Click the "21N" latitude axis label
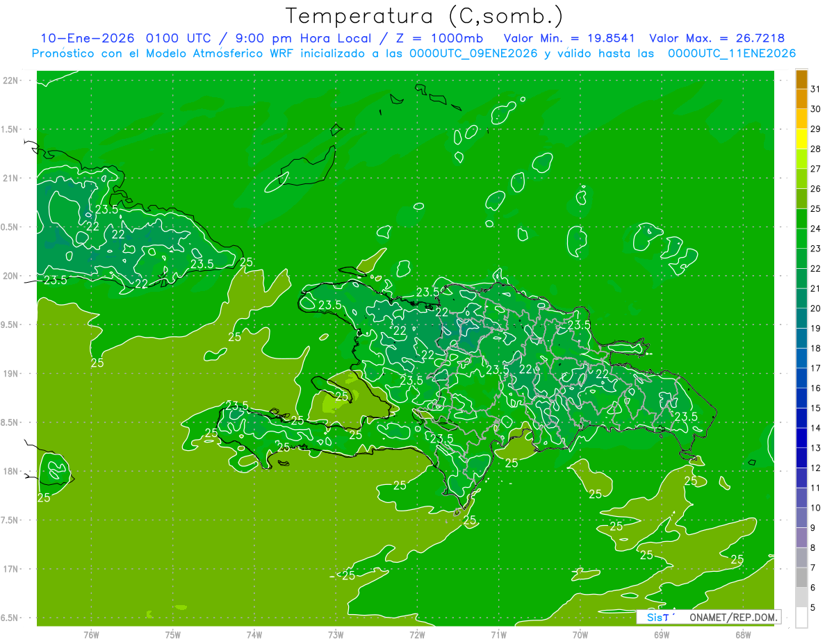 pyautogui.click(x=11, y=178)
